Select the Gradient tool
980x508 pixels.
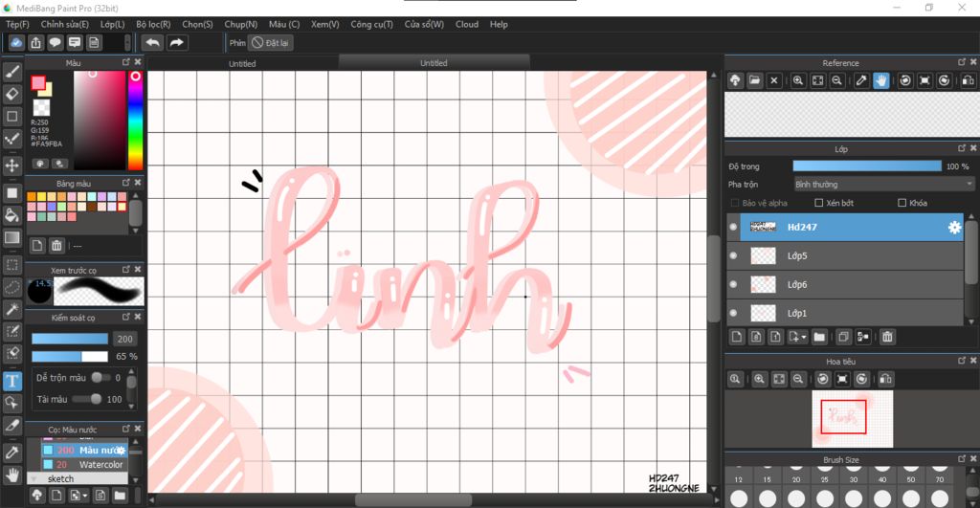[11, 237]
